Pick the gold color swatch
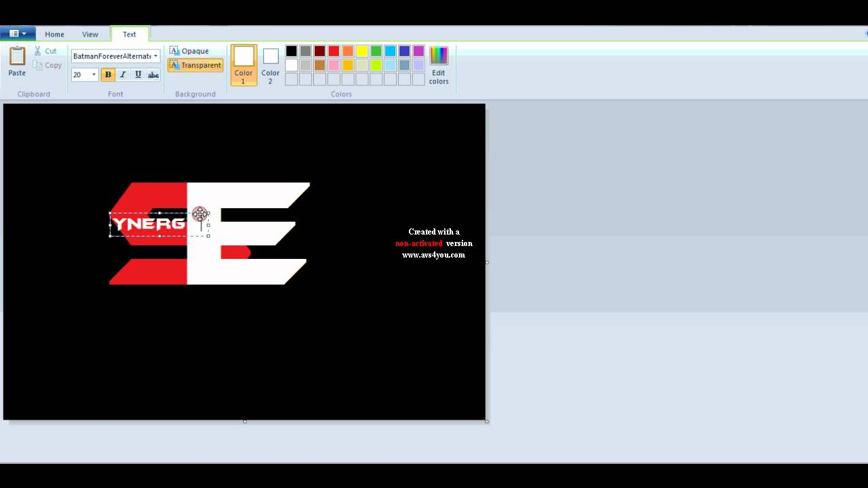 click(x=348, y=65)
